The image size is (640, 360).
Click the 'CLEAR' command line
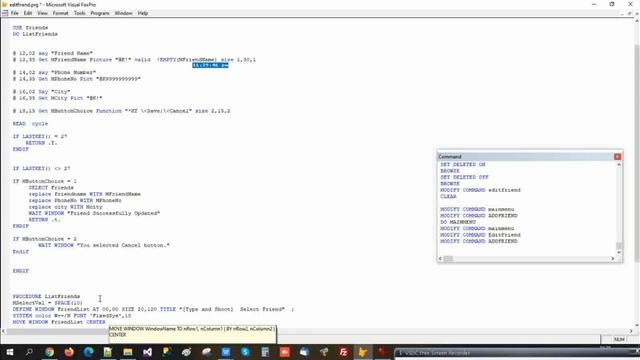point(449,196)
